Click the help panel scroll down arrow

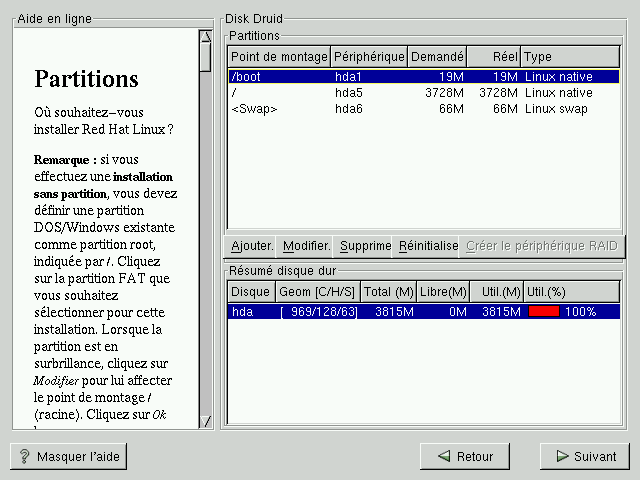tap(206, 421)
